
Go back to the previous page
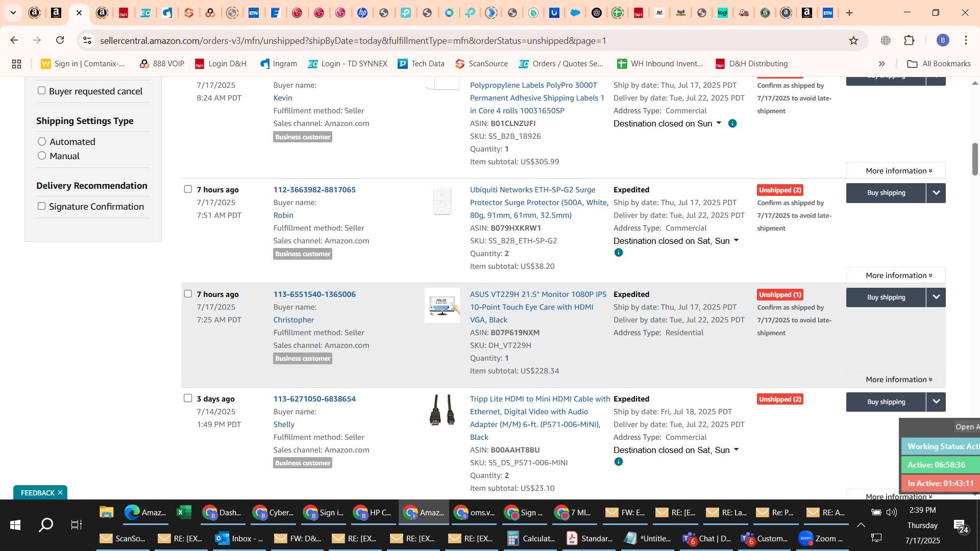[x=14, y=40]
